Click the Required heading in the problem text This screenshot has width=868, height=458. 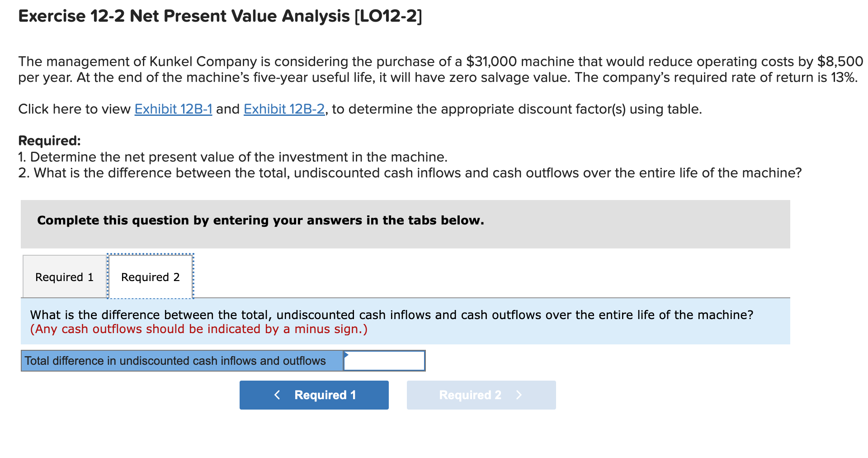click(49, 141)
